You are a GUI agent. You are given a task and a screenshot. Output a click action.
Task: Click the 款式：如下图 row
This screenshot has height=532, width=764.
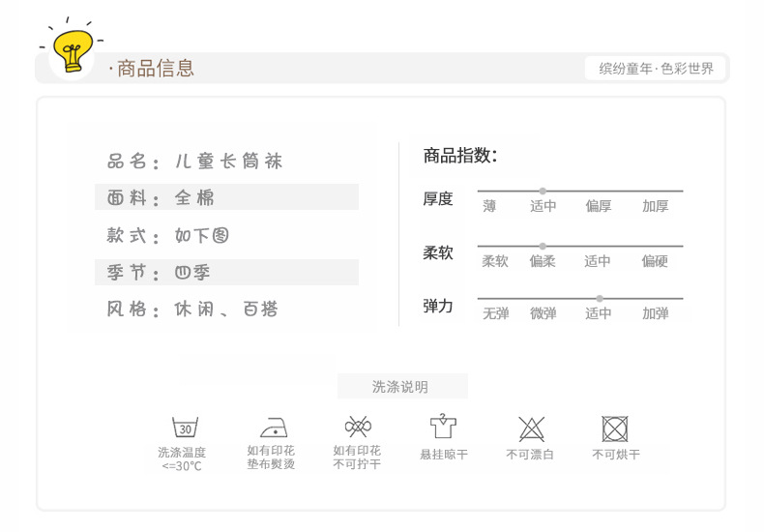(x=167, y=235)
